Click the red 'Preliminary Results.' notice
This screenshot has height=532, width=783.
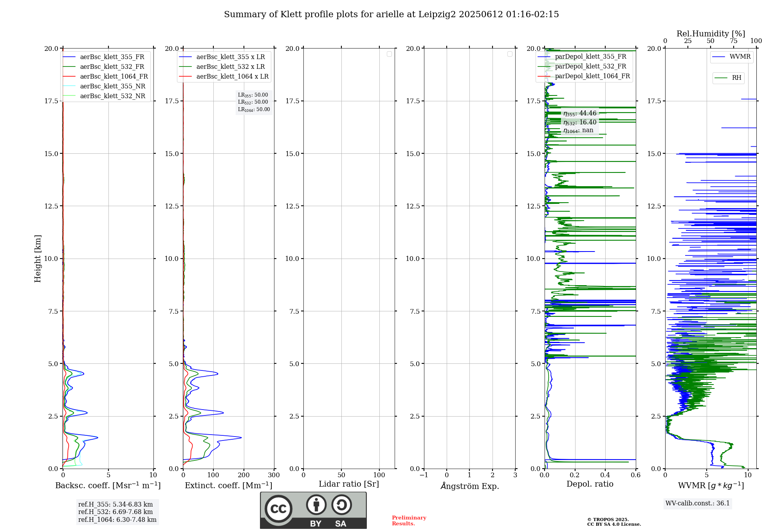(409, 521)
